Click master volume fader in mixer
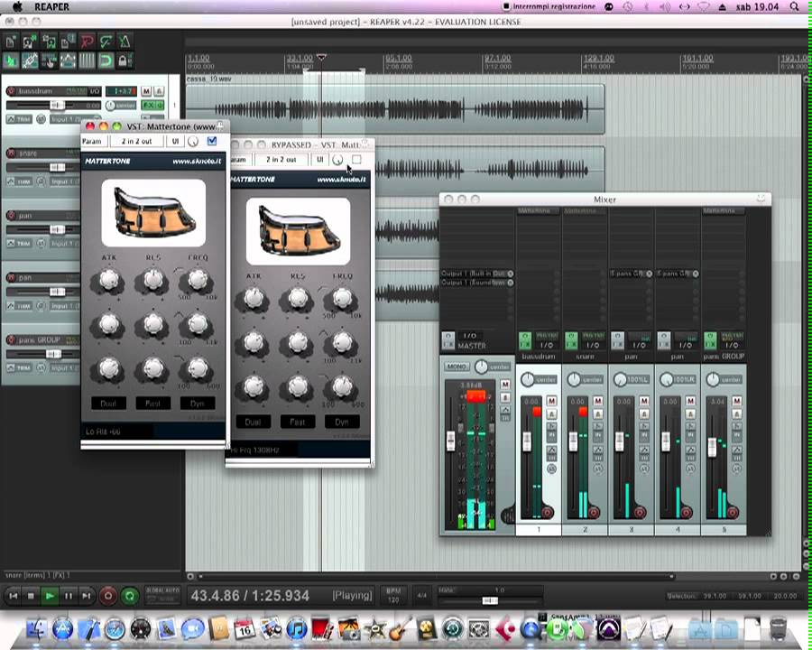This screenshot has width=812, height=650. pyautogui.click(x=450, y=441)
